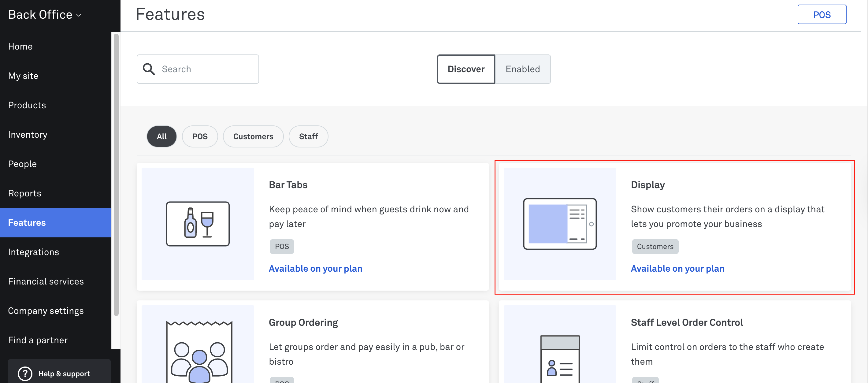Click the Bar Tabs description text
The height and width of the screenshot is (383, 868).
pos(369,217)
